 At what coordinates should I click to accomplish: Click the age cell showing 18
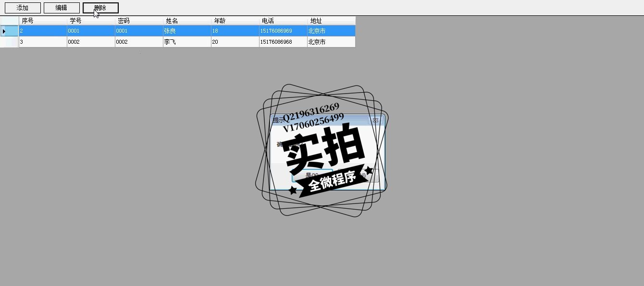(x=235, y=31)
